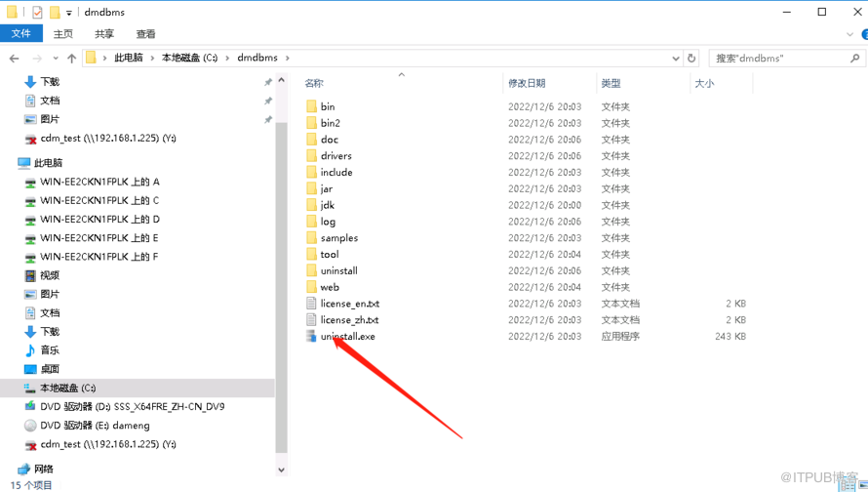
Task: Click the search magnifier icon
Action: coord(854,58)
